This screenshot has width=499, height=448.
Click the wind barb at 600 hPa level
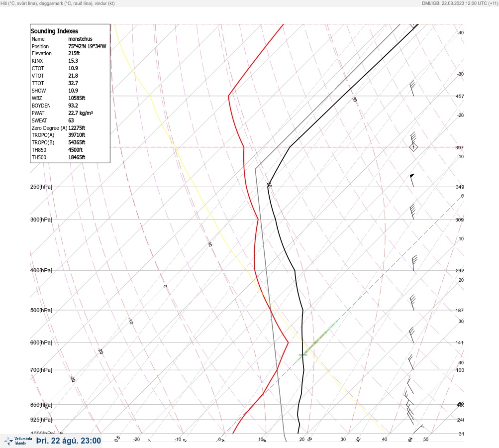[411, 335]
